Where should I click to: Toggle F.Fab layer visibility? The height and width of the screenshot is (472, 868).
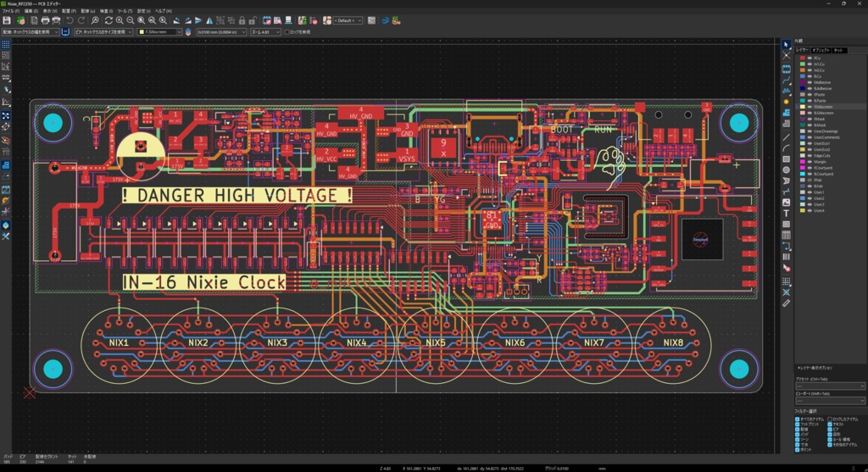[810, 180]
